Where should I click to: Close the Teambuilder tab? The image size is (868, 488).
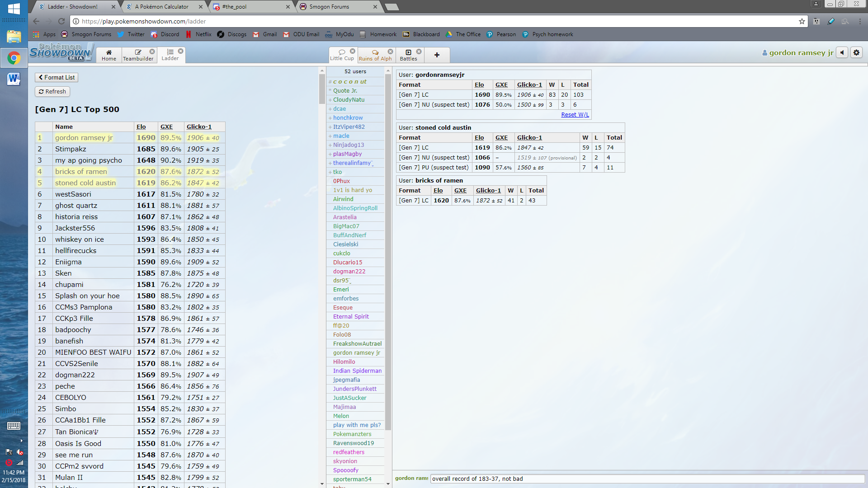click(x=152, y=52)
